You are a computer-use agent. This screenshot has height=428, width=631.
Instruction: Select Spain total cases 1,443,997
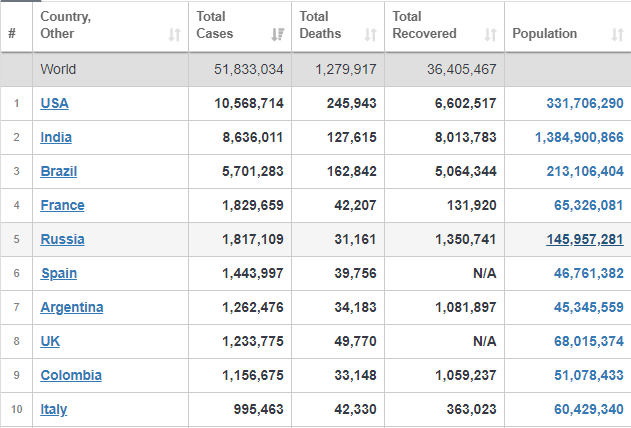click(x=253, y=274)
